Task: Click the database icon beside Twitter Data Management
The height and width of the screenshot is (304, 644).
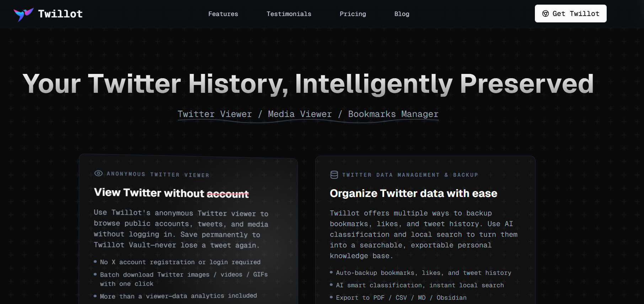Action: [x=334, y=174]
